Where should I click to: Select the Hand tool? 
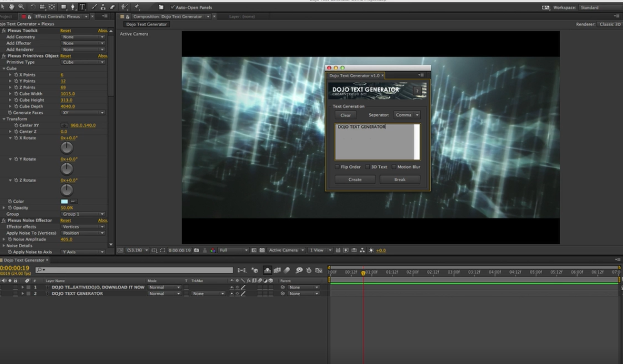tap(12, 7)
